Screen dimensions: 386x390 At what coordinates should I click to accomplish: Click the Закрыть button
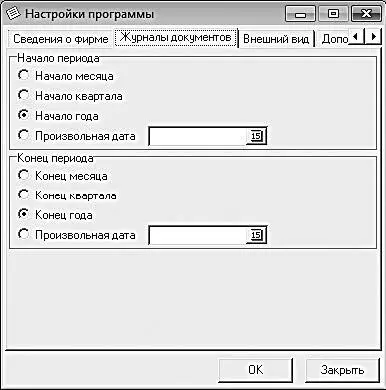(342, 370)
